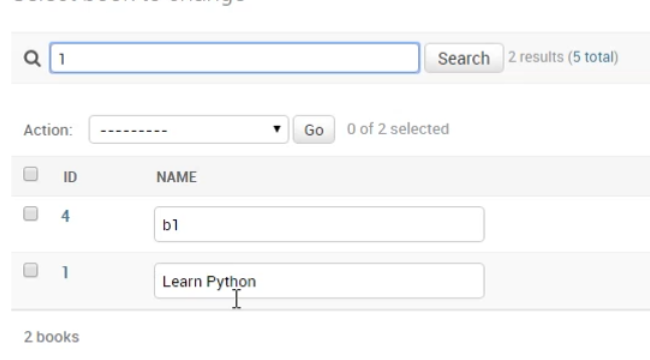
Task: Check the box for book ID 4
Action: (x=30, y=214)
